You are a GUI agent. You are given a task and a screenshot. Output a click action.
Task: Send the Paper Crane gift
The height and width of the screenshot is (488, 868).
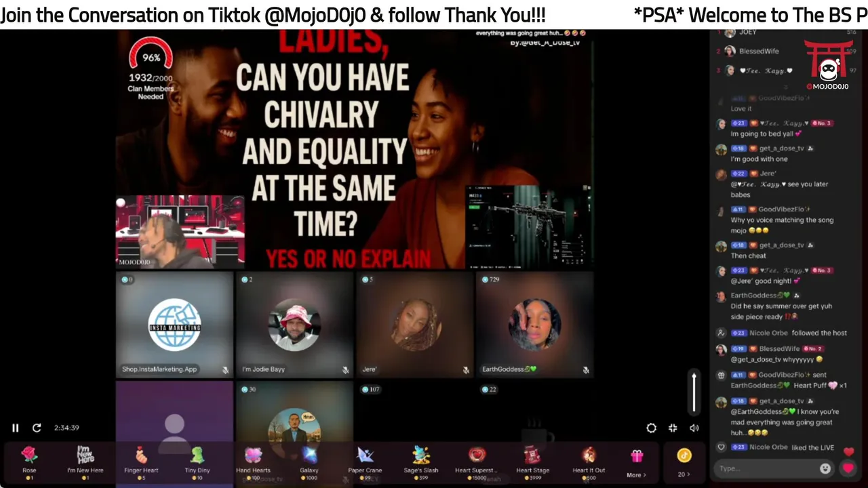point(365,463)
